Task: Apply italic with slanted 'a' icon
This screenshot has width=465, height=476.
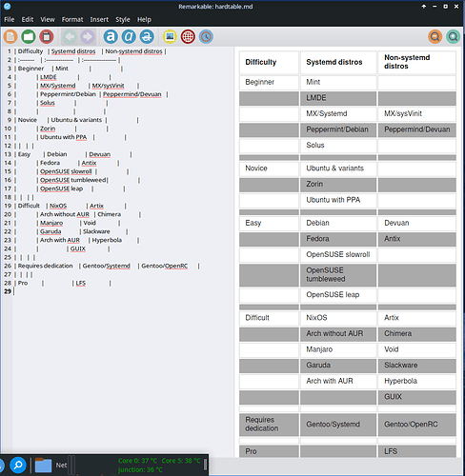Action: click(x=129, y=37)
